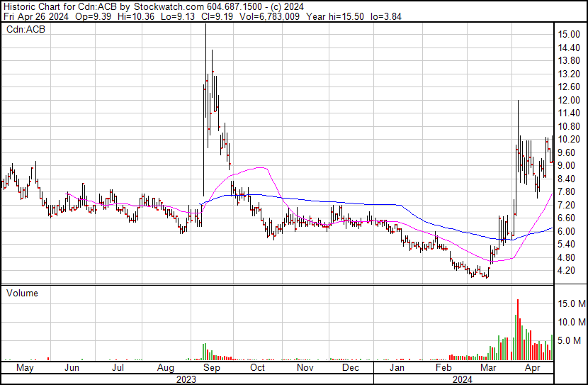
Task: Click the tall green volume bar in early September
Action: coord(205,352)
